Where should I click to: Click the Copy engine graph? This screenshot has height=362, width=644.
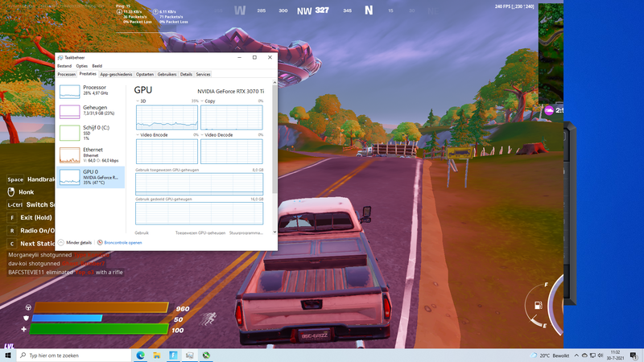click(x=232, y=117)
